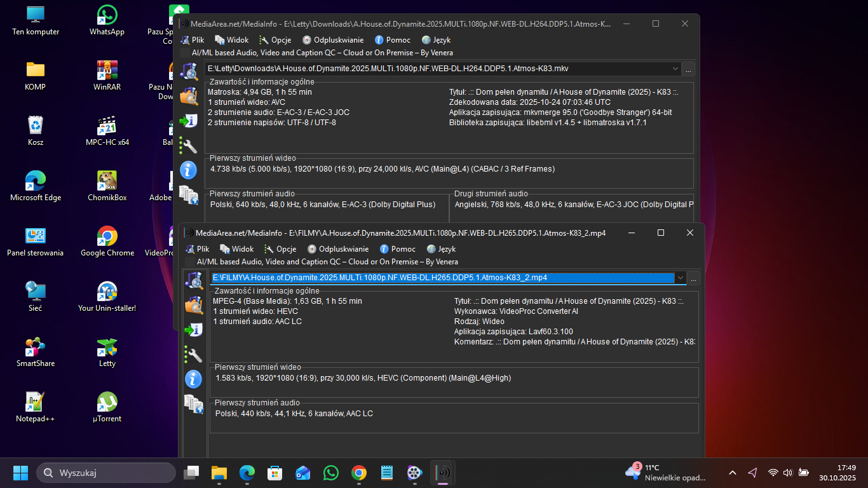
Task: Show hidden system tray icons chevron
Action: point(732,473)
